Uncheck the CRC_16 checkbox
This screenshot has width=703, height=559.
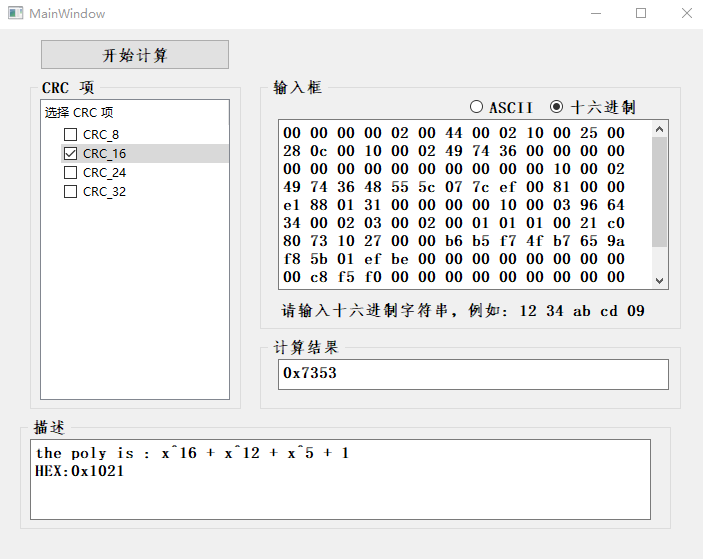[x=70, y=153]
